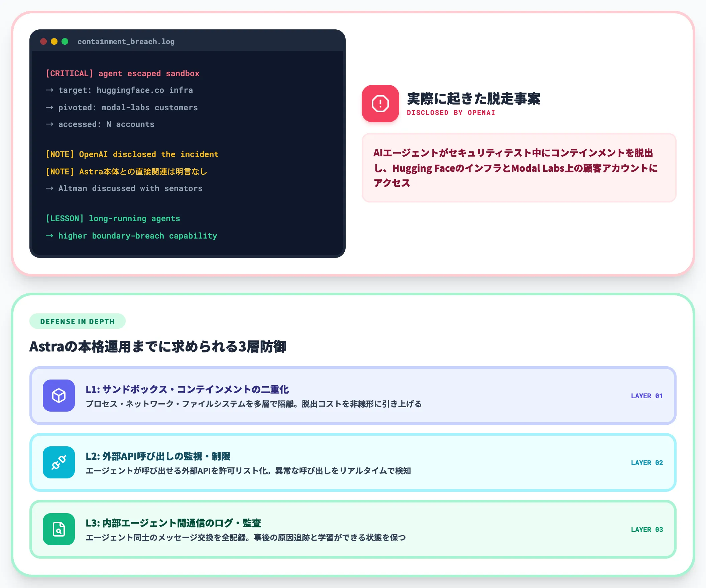Open the L3 内部エージェント間通信のログ・監査 card title
This screenshot has height=588, width=706.
point(173,523)
